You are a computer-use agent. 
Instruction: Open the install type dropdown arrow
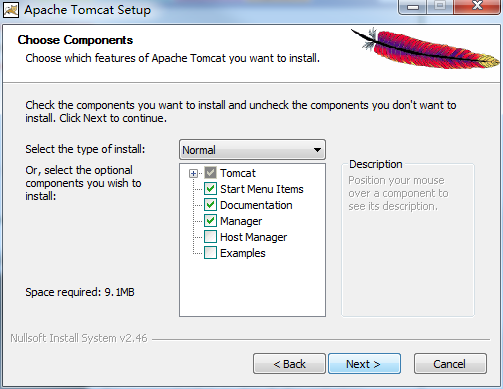(317, 150)
